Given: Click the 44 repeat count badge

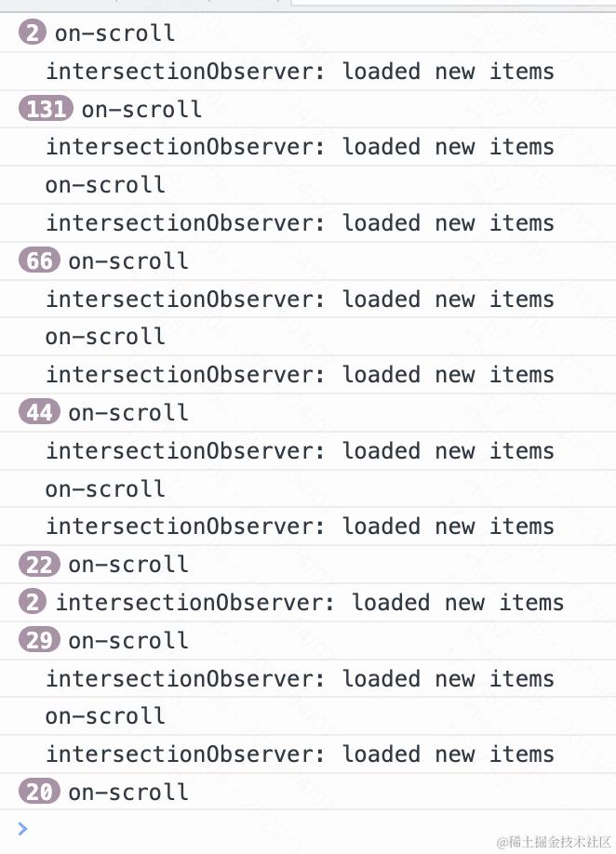Looking at the screenshot, I should (39, 412).
